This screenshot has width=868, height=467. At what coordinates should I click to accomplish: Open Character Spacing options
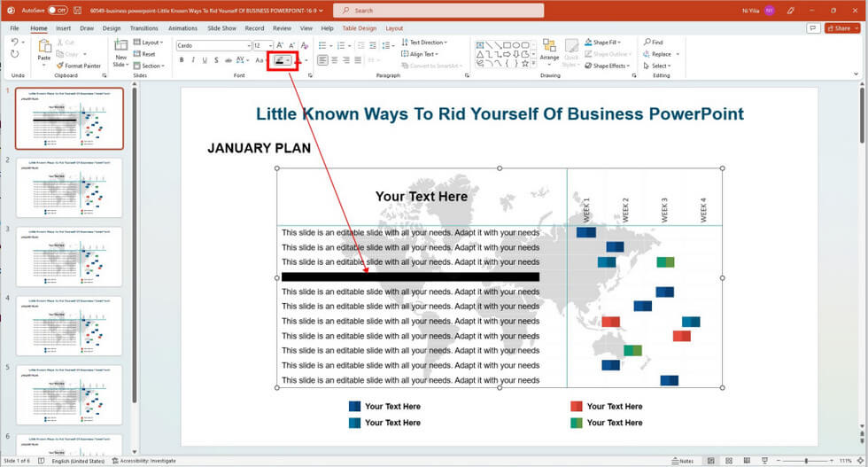pyautogui.click(x=242, y=60)
